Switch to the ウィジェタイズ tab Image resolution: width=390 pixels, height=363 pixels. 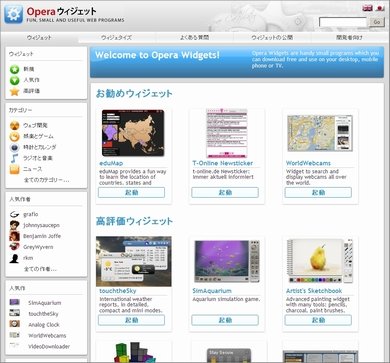coord(117,38)
